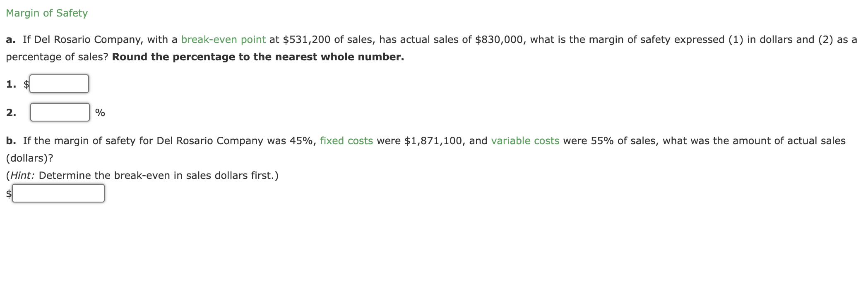
Task: Click the Margin of Safety heading
Action: tap(47, 13)
